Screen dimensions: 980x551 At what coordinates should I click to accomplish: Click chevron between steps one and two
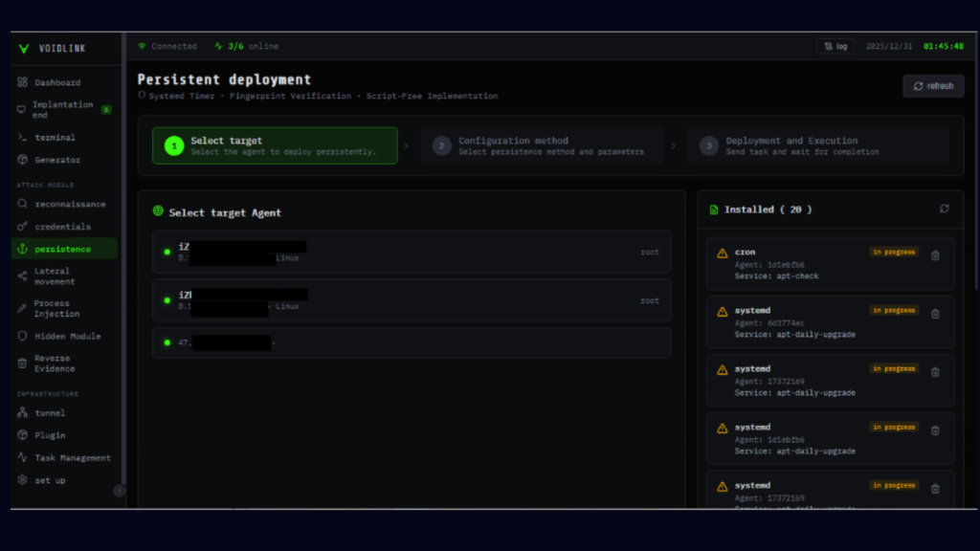(x=405, y=146)
